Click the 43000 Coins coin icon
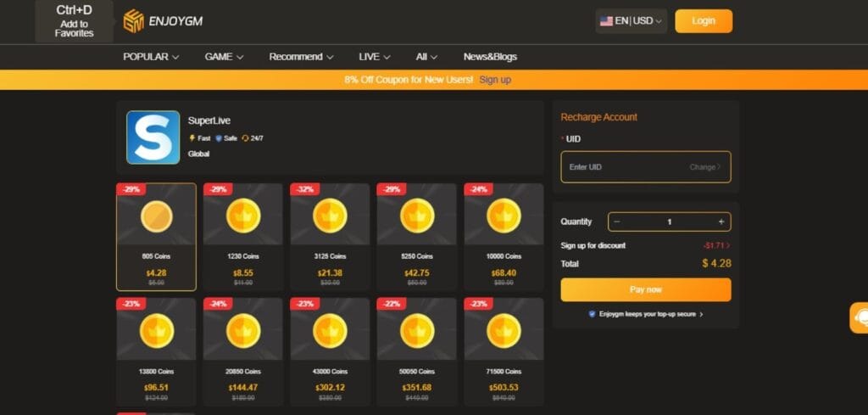This screenshot has height=415, width=868. [x=329, y=331]
